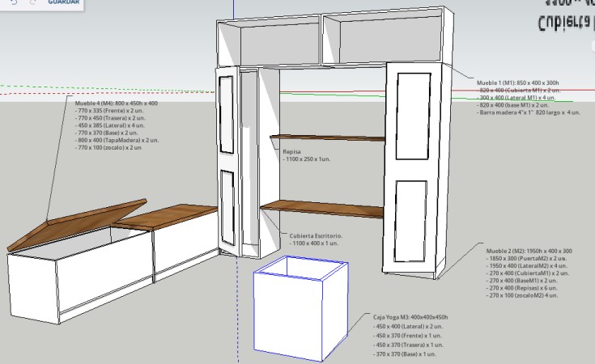
Task: Click the '270 x 100 (zocaloM2) 4 un.' line
Action: click(x=522, y=295)
